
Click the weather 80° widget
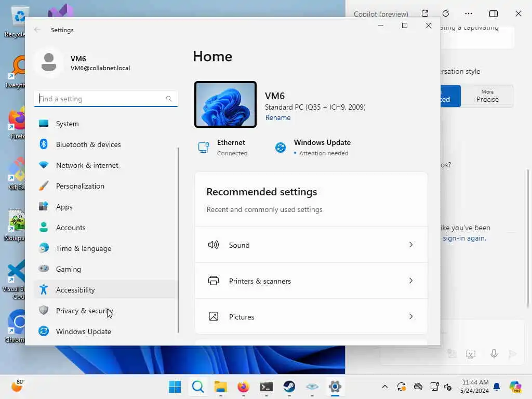[x=18, y=386]
